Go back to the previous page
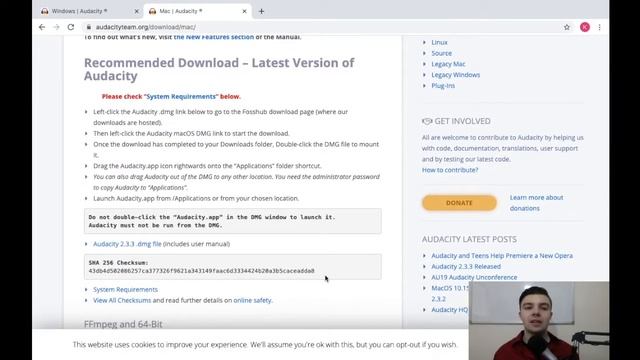The height and width of the screenshot is (360, 640). (42, 27)
